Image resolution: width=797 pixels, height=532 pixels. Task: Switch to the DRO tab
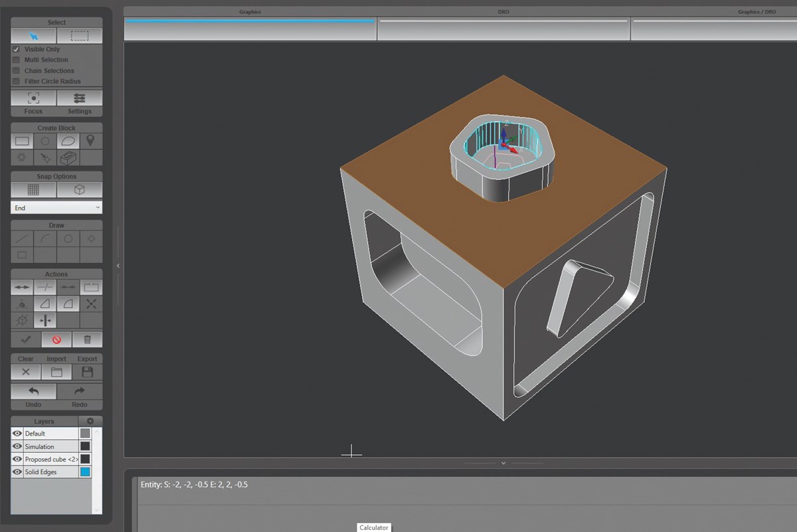point(503,11)
